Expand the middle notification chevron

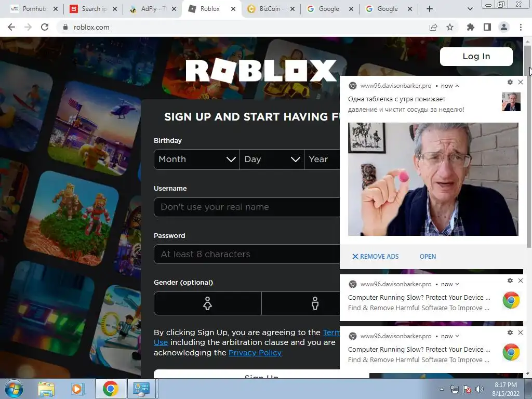coord(457,284)
